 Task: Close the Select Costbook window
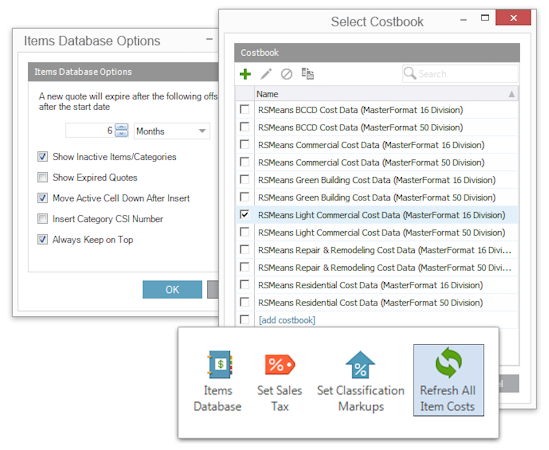(513, 18)
